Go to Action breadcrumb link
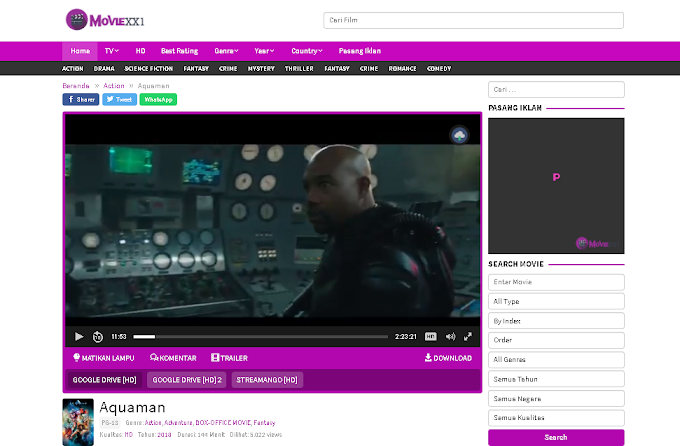 click(x=114, y=86)
